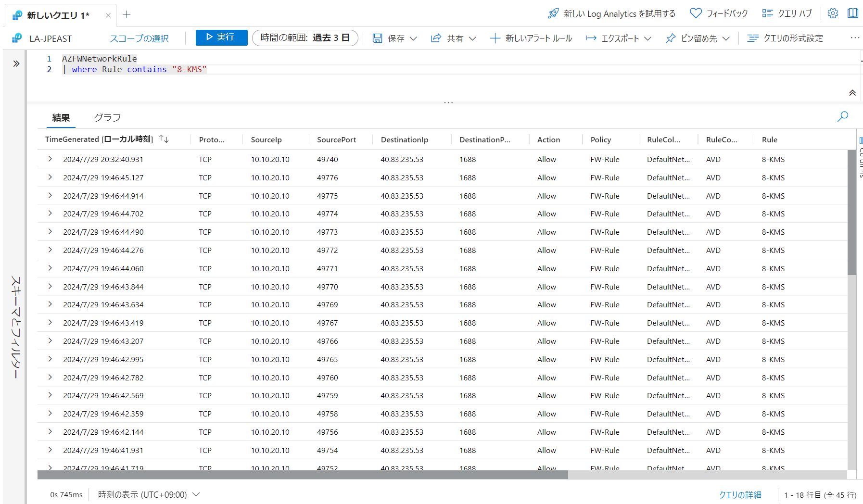Click the rocket icon for new Log Analytics
Image resolution: width=863 pixels, height=504 pixels.
(x=553, y=13)
